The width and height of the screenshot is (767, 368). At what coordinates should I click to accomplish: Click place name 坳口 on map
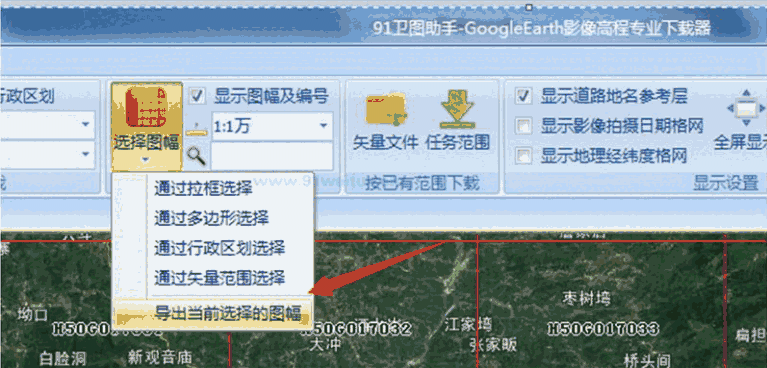click(32, 314)
